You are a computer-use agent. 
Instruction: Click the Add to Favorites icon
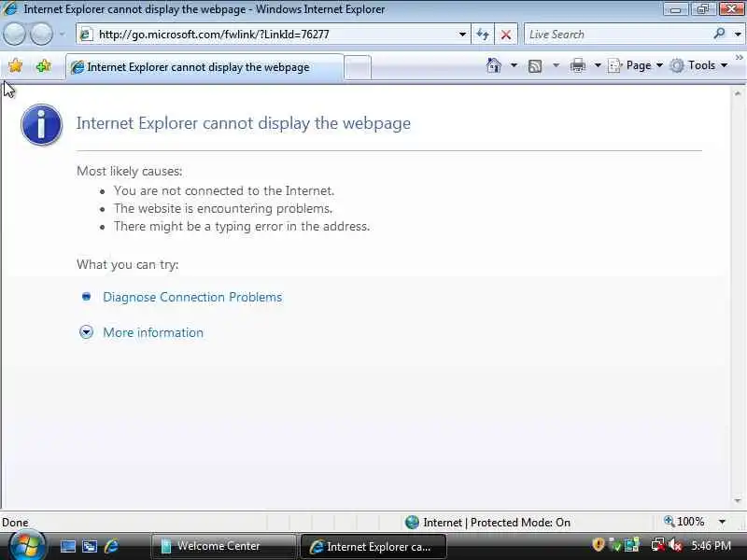click(x=43, y=65)
